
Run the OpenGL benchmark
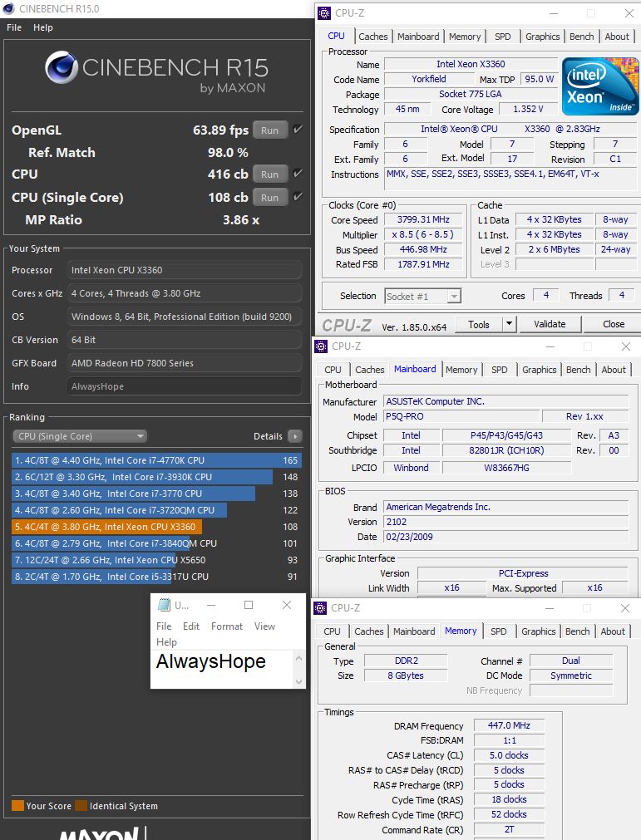coord(270,130)
